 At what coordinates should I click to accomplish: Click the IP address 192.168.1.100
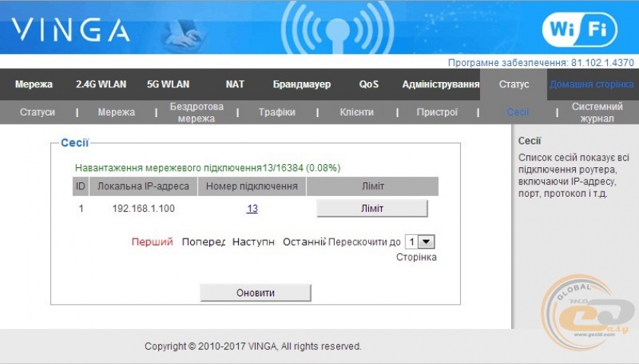(x=144, y=208)
